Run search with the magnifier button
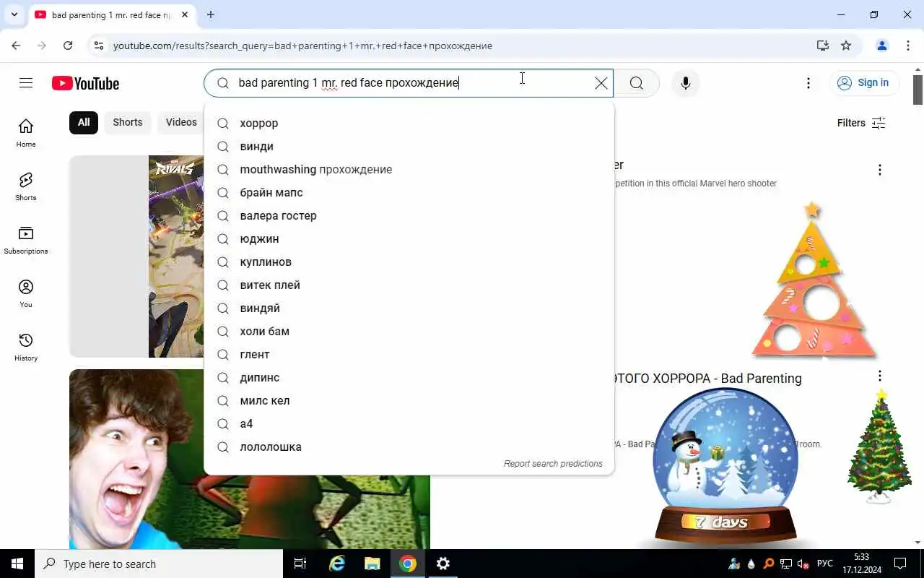 coord(636,83)
